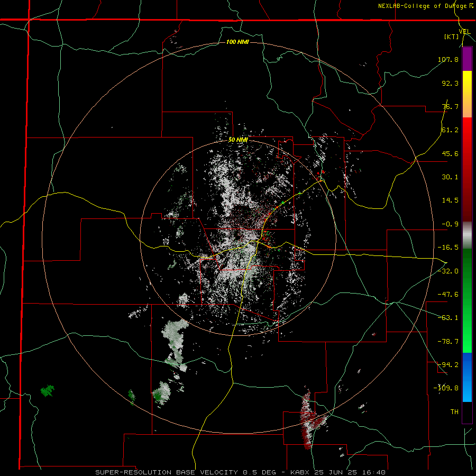Click the 107.8 velocity scale value
This screenshot has width=476, height=476.
coord(448,59)
